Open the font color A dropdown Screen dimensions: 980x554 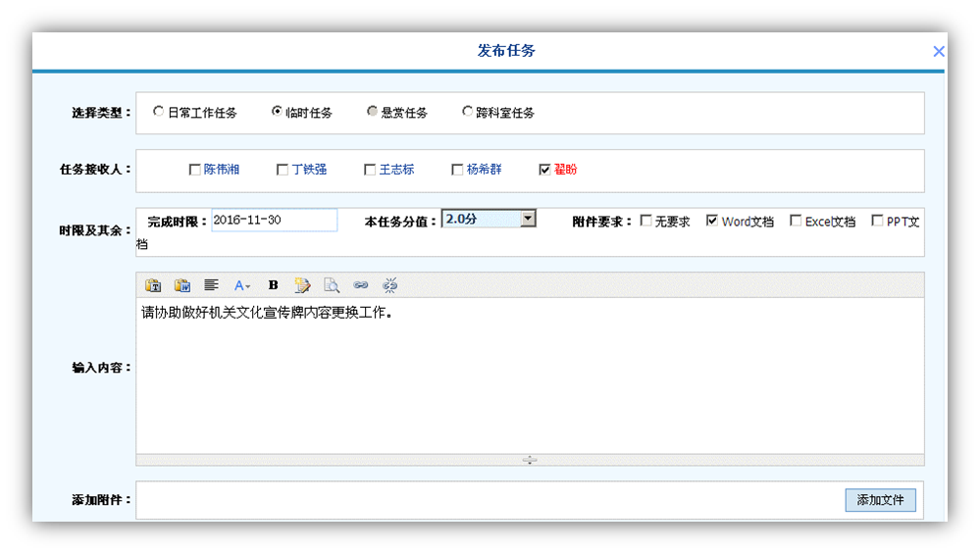pyautogui.click(x=241, y=286)
